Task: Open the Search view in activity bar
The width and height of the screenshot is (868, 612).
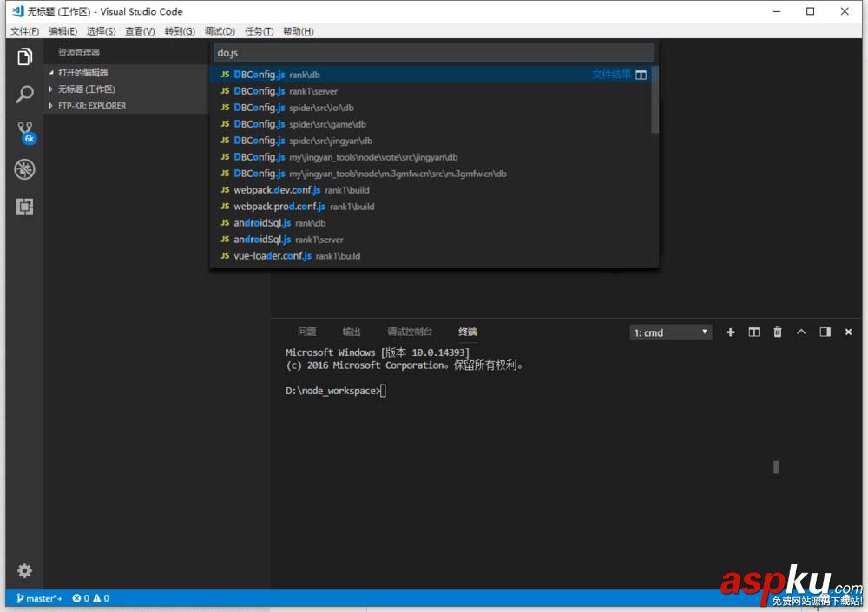Action: tap(24, 94)
